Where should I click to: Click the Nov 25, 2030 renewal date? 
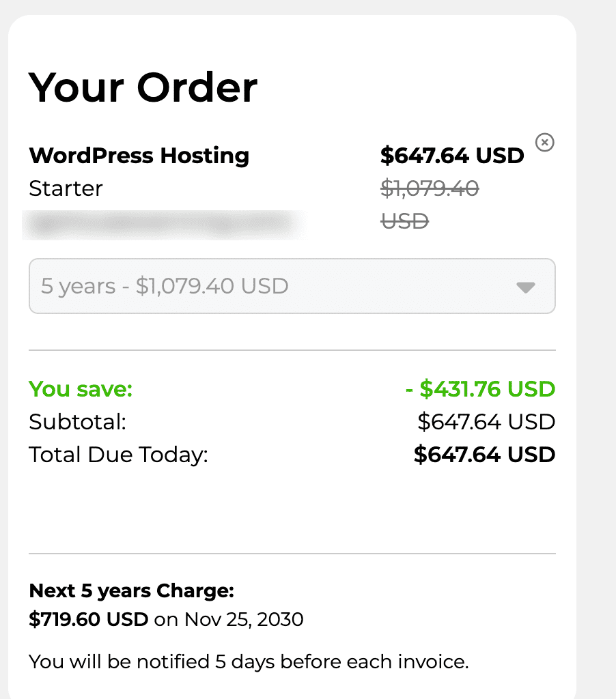click(x=243, y=620)
